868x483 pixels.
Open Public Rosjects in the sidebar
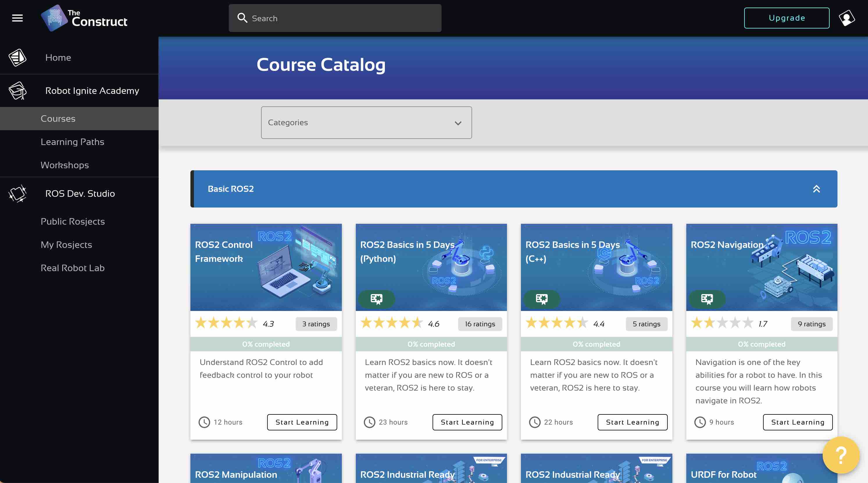(x=79, y=221)
